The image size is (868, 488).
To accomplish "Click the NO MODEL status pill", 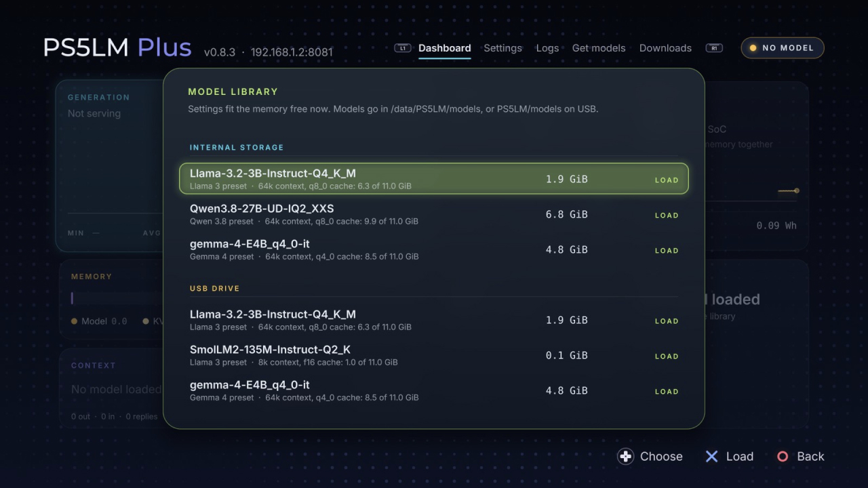I will (783, 48).
